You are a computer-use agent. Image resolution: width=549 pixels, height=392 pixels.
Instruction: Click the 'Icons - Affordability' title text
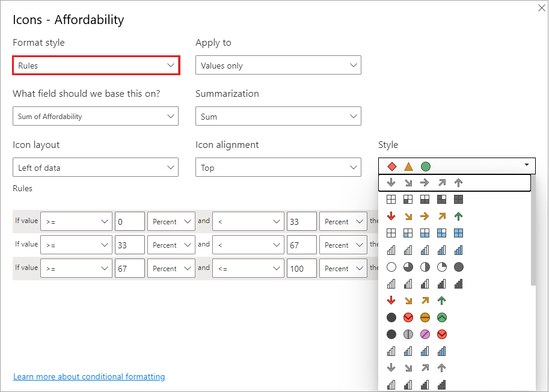point(69,20)
